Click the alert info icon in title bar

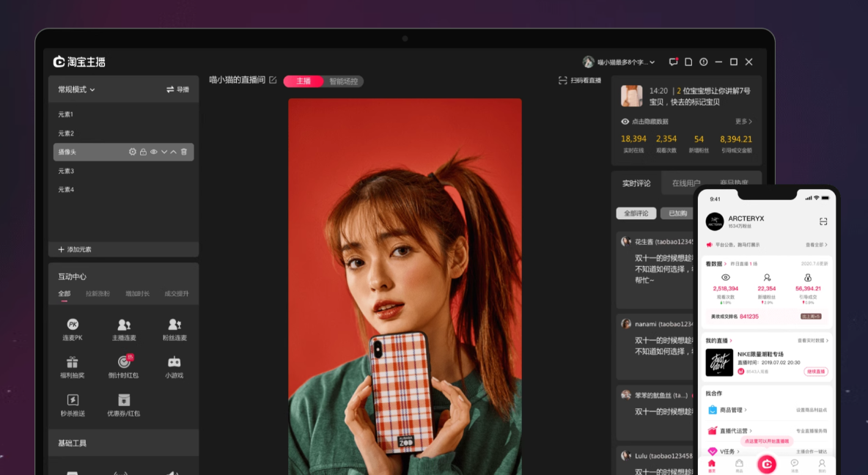pos(703,62)
